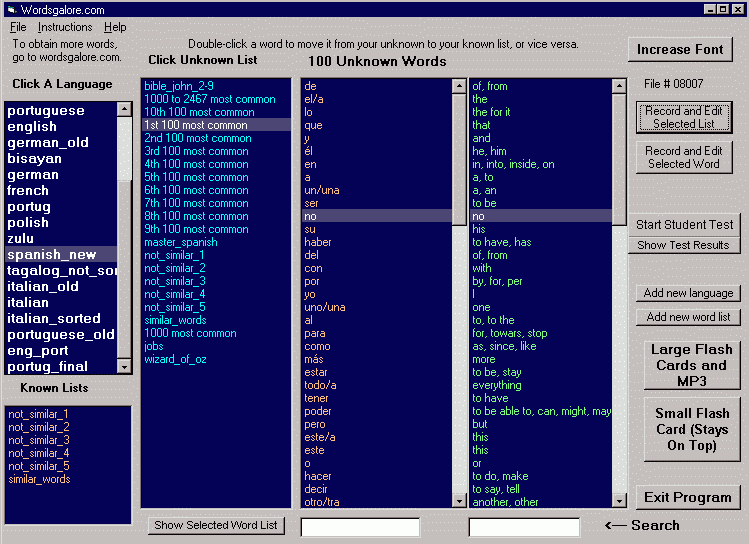Select jobs word list

[216, 346]
